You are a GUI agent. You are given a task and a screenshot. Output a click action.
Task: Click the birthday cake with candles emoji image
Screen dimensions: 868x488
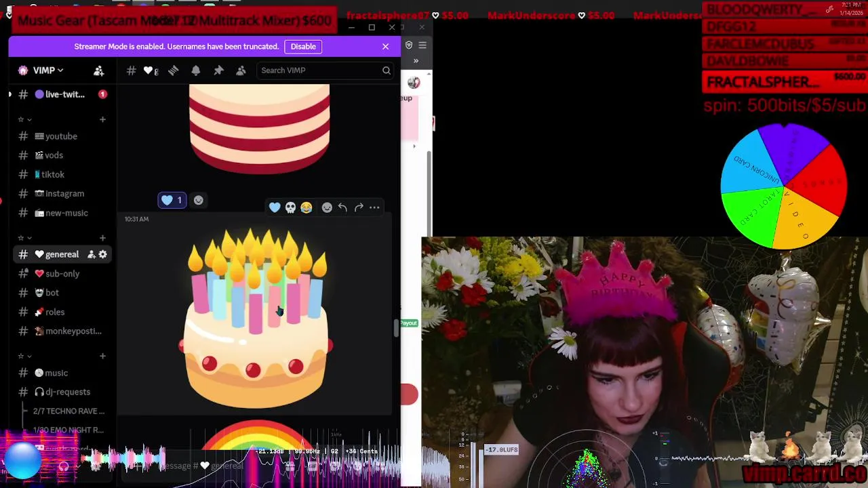pyautogui.click(x=255, y=319)
